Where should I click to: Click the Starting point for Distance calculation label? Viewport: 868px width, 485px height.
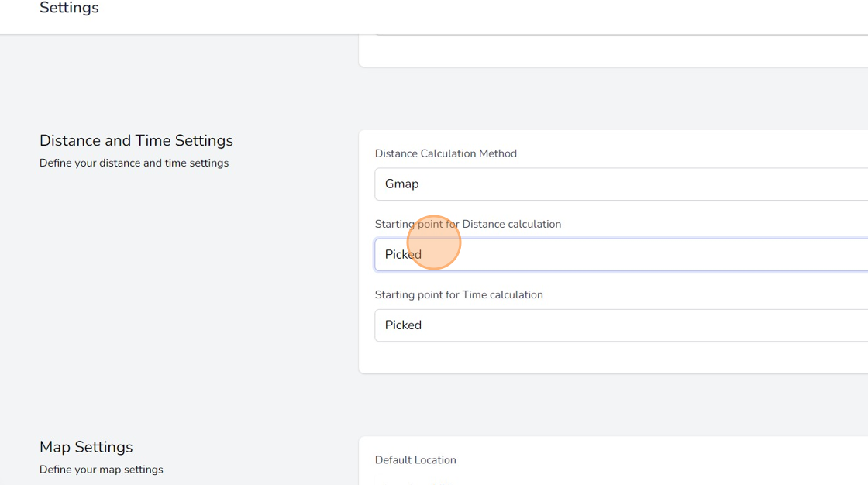coord(467,224)
